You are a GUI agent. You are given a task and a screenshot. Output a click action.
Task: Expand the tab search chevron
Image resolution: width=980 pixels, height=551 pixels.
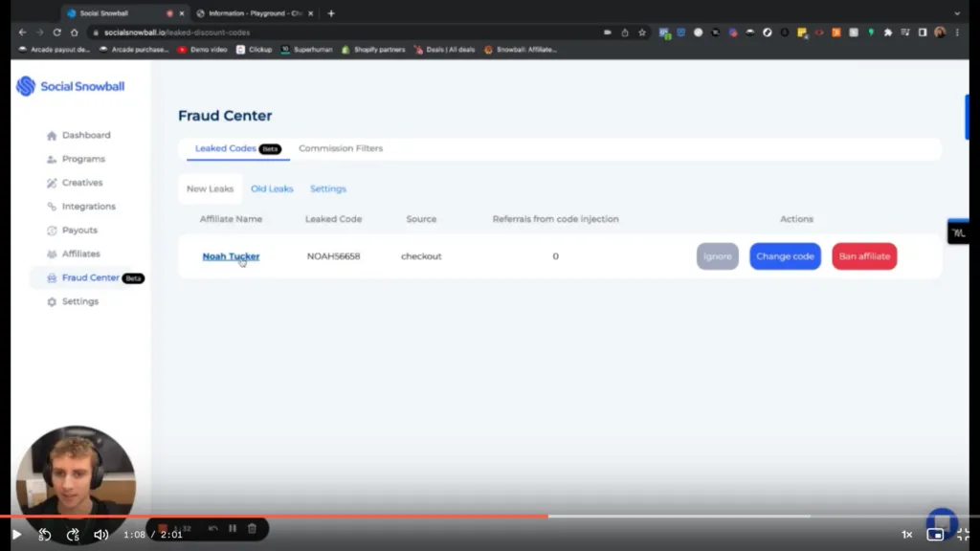click(957, 13)
